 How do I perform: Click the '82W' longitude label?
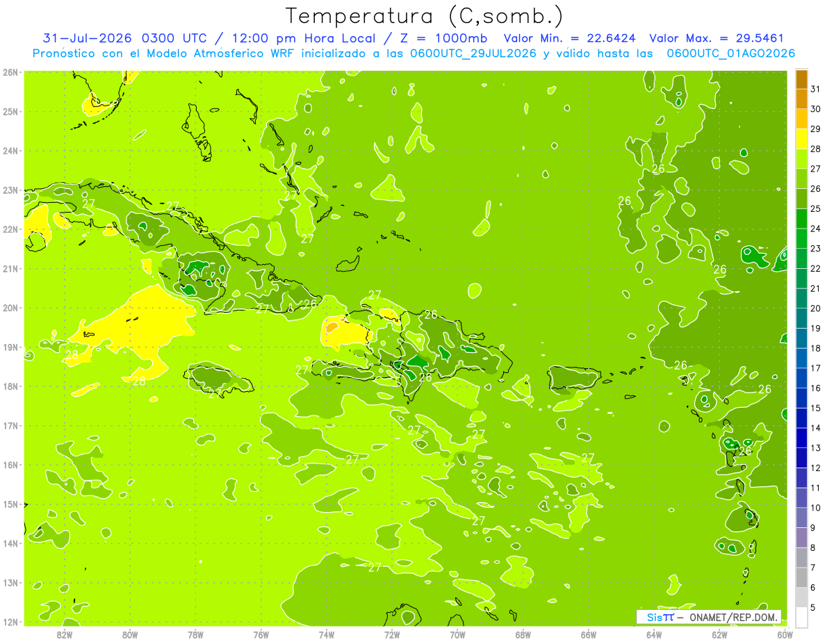point(64,634)
